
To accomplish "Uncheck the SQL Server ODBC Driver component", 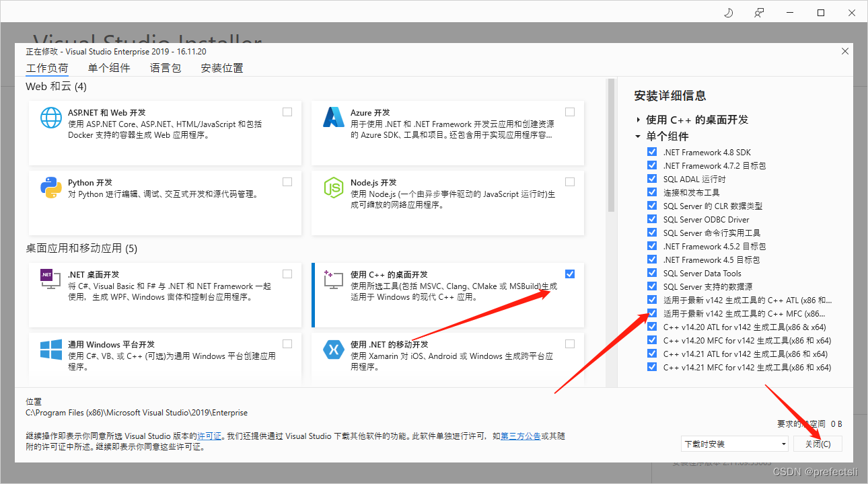I will (651, 219).
